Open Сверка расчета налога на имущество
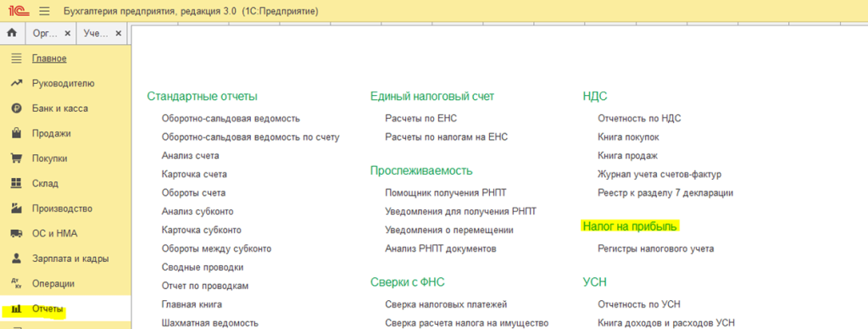 tap(467, 323)
